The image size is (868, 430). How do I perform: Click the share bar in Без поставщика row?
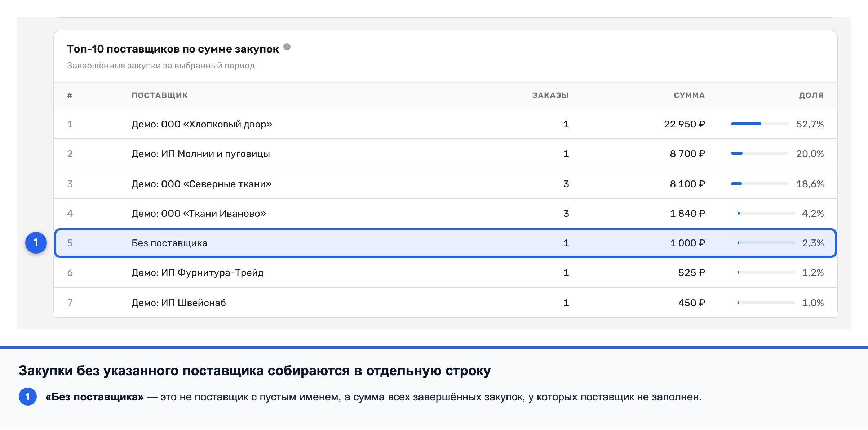tap(766, 243)
